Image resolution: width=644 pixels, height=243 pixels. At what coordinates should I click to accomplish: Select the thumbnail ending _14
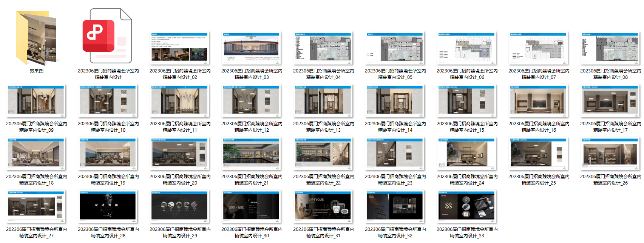(395, 101)
